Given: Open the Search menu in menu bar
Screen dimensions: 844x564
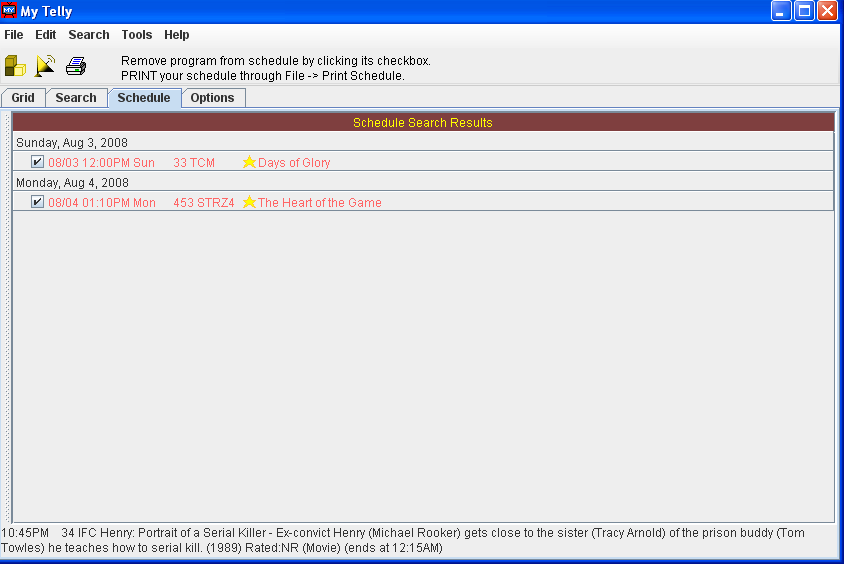Looking at the screenshot, I should pyautogui.click(x=89, y=35).
